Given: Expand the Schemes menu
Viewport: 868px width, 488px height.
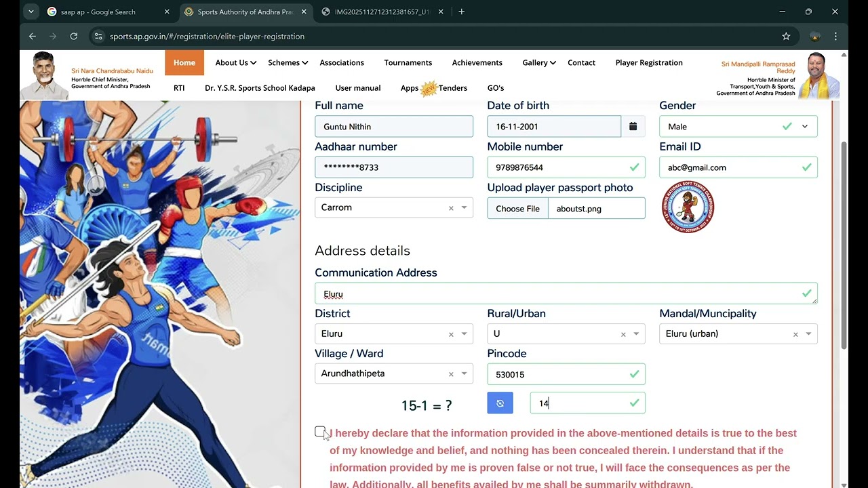Looking at the screenshot, I should pos(288,62).
